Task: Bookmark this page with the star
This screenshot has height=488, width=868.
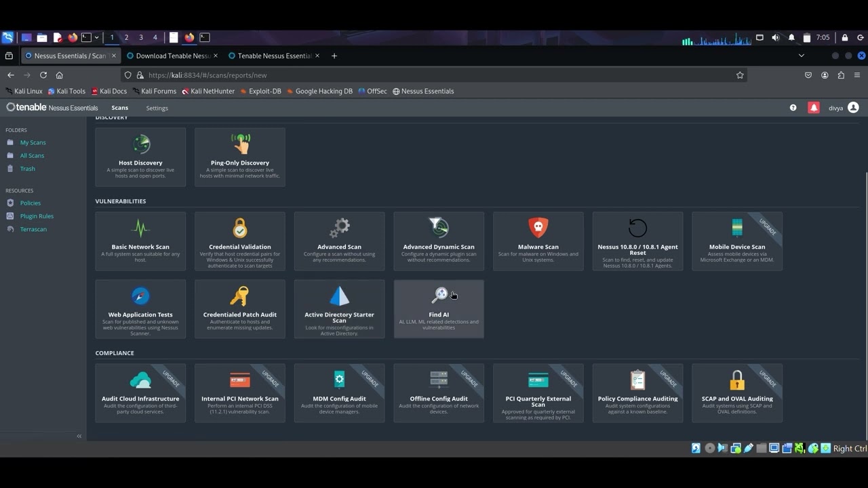Action: [x=740, y=75]
